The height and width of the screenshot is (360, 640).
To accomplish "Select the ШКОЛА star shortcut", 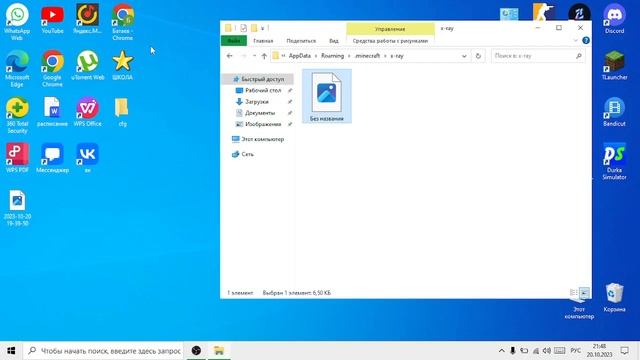I will tap(122, 65).
